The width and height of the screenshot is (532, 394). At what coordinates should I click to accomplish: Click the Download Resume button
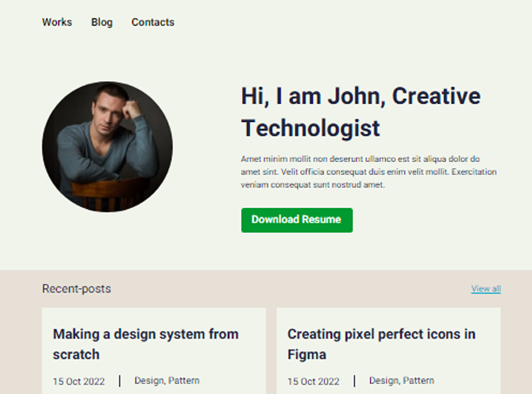pos(297,220)
